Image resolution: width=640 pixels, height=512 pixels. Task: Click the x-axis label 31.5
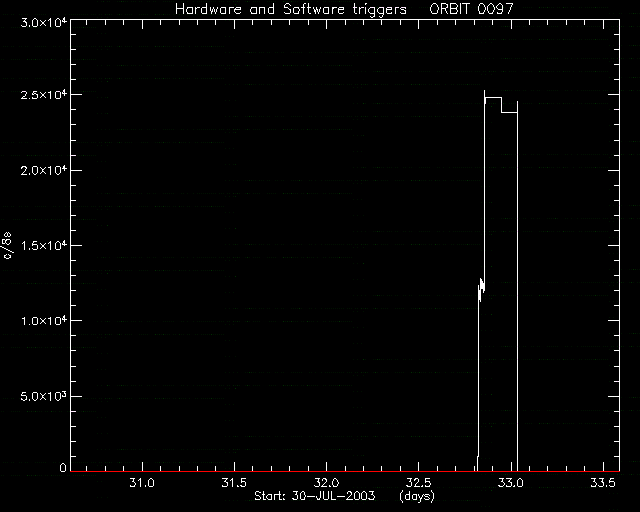(234, 483)
